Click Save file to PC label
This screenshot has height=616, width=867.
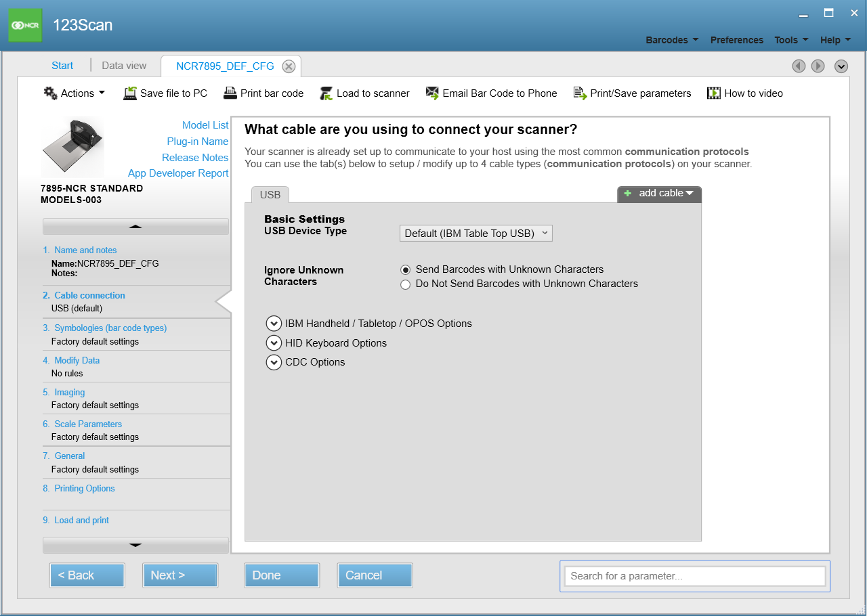click(174, 93)
